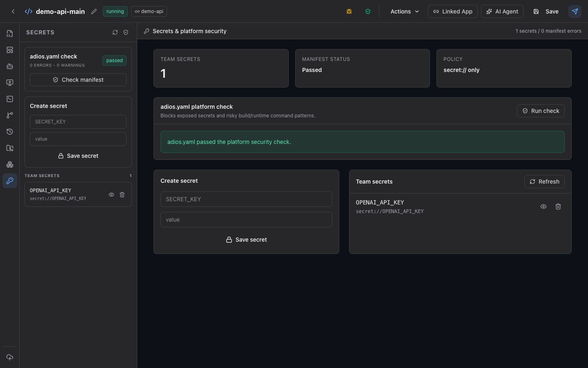This screenshot has width=588, height=368.
Task: Focus the sidebar value input field
Action: [78, 139]
